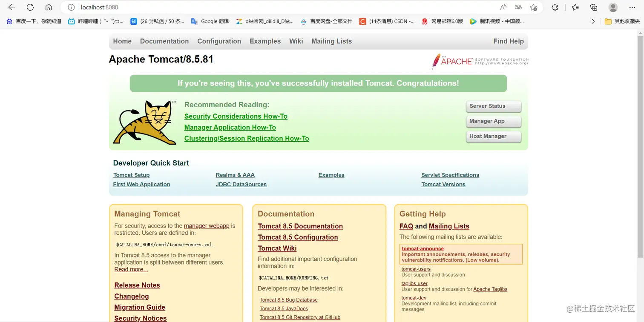Click the Manager App button
The width and height of the screenshot is (644, 322).
pyautogui.click(x=494, y=121)
